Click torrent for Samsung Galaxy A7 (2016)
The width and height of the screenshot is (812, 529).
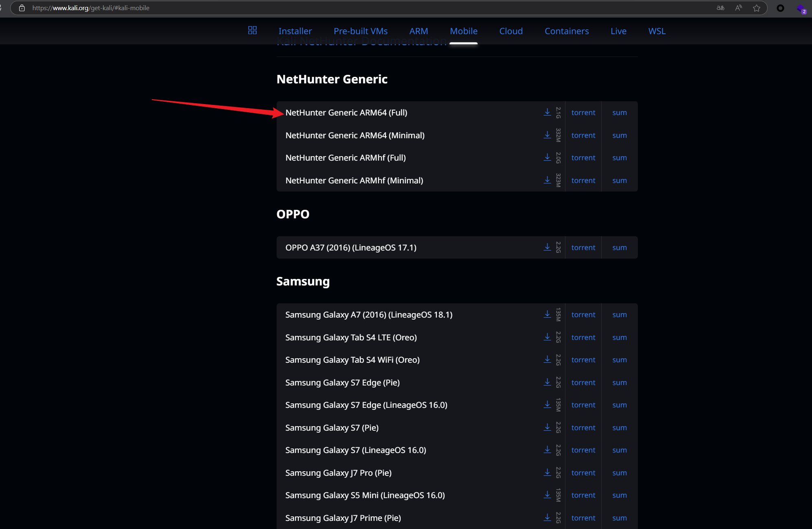click(x=583, y=315)
